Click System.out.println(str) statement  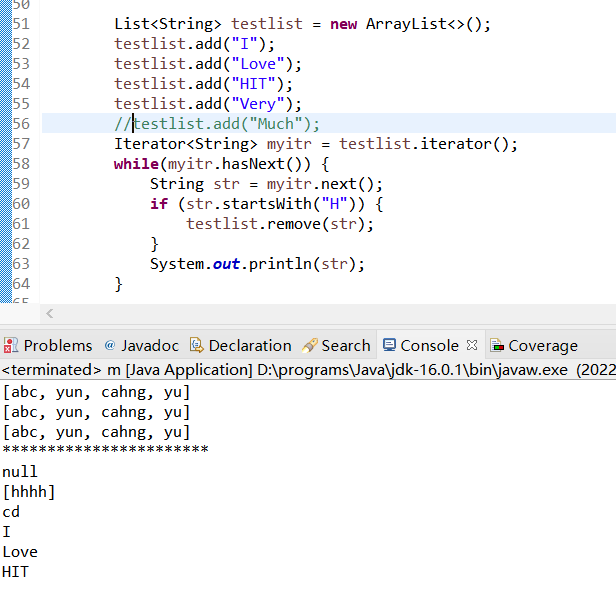pyautogui.click(x=257, y=264)
